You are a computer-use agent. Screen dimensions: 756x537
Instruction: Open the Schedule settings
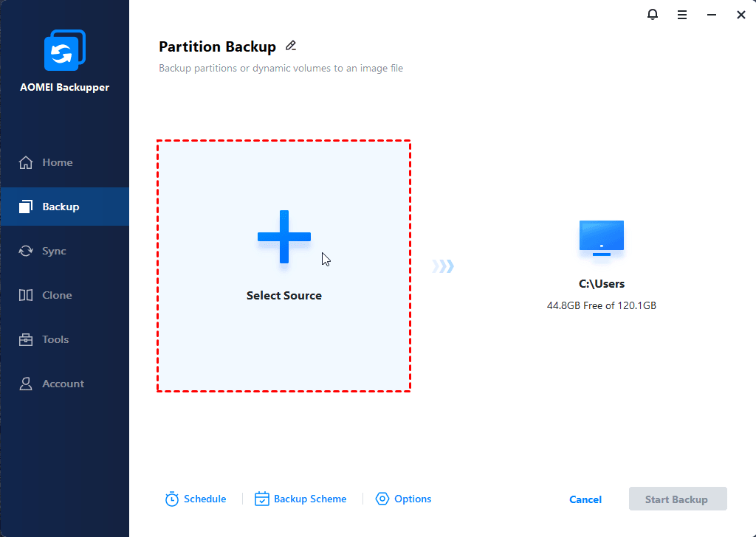[x=196, y=499]
